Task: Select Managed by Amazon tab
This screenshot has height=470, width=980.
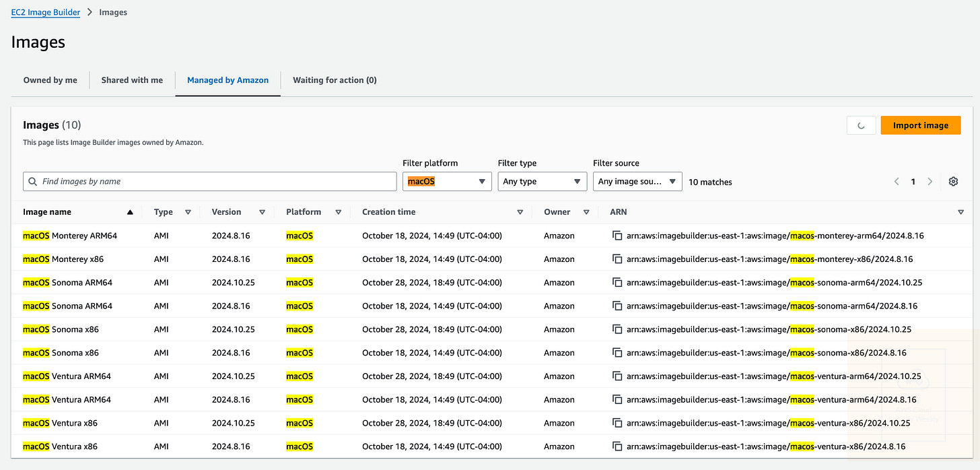Action: [x=228, y=80]
